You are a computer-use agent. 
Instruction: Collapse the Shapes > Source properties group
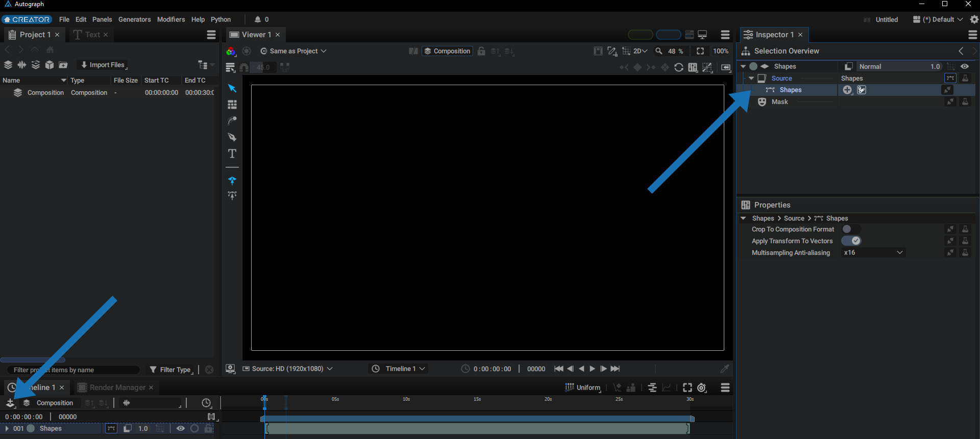[x=743, y=218]
